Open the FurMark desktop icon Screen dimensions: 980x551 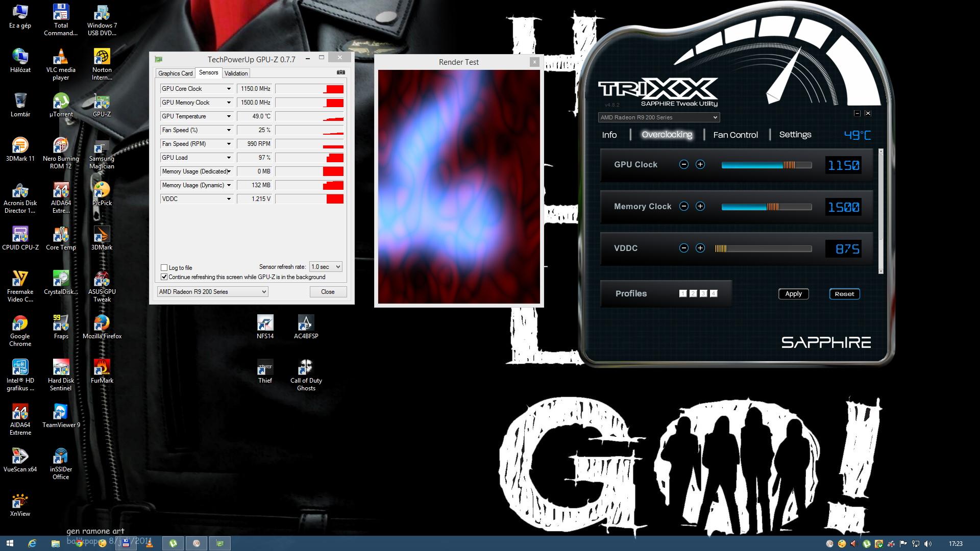pos(102,371)
